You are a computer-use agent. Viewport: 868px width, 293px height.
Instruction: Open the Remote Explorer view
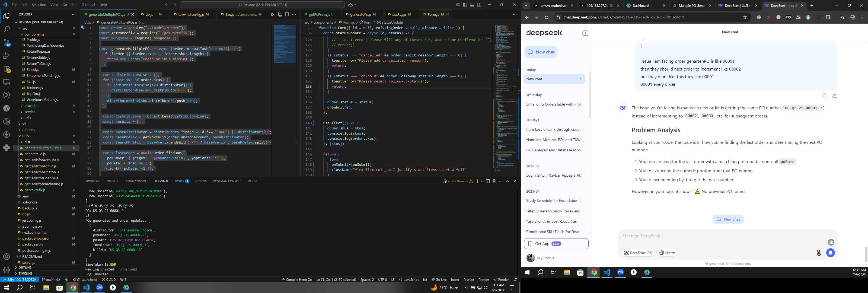click(7, 82)
